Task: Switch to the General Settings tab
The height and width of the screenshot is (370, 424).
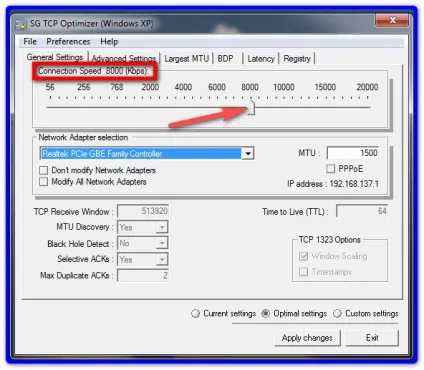Action: click(x=55, y=57)
